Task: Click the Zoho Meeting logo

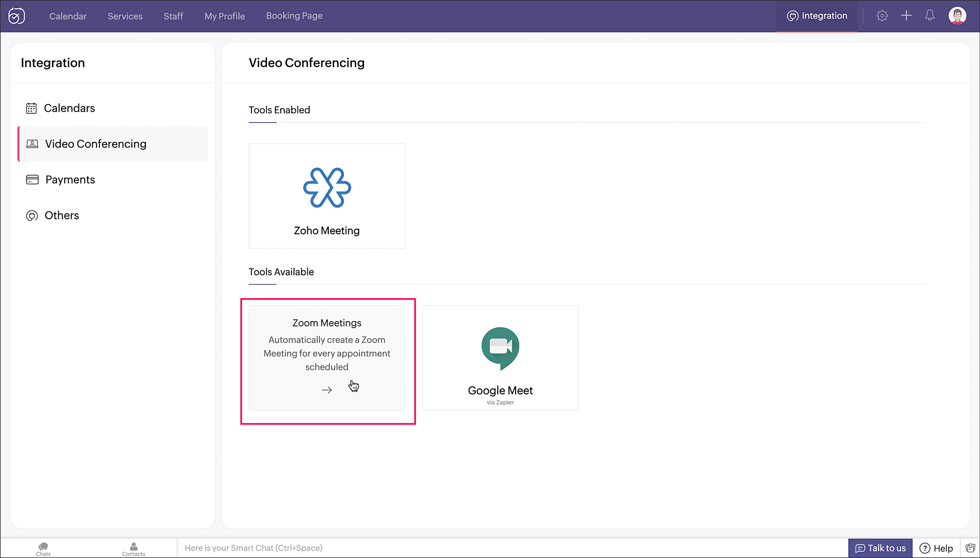Action: tap(327, 188)
